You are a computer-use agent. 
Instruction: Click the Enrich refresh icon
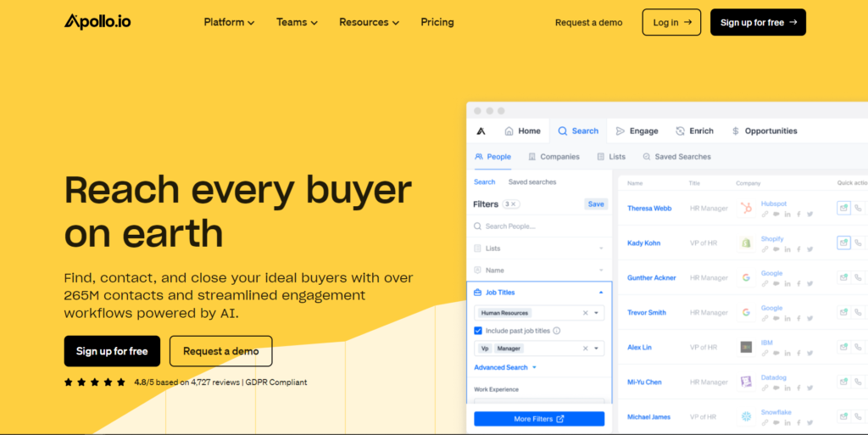pos(680,131)
